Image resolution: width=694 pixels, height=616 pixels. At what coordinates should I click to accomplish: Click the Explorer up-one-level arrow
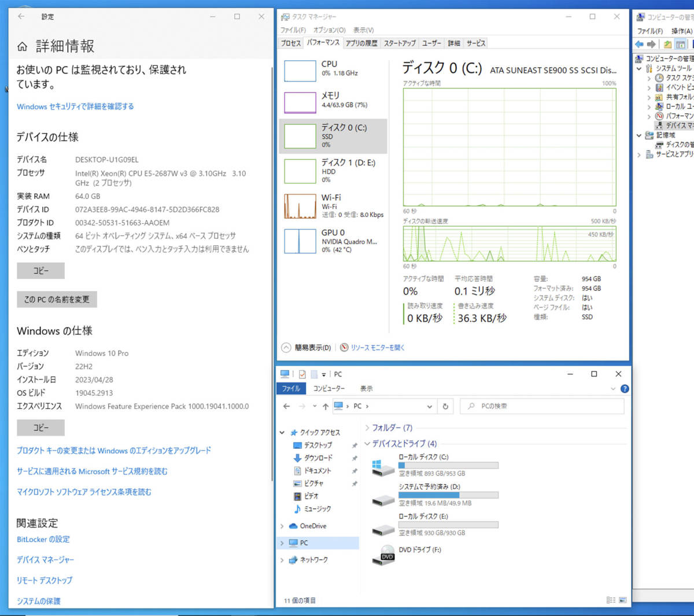(x=326, y=407)
